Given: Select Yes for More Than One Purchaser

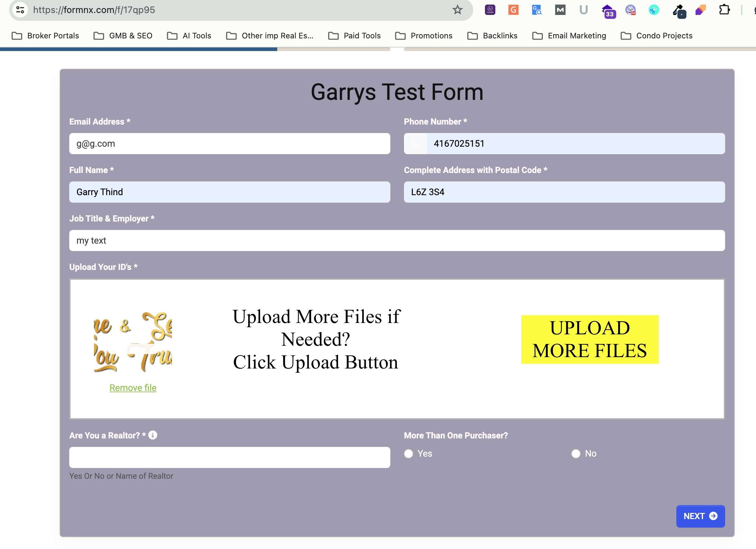Looking at the screenshot, I should (x=408, y=454).
